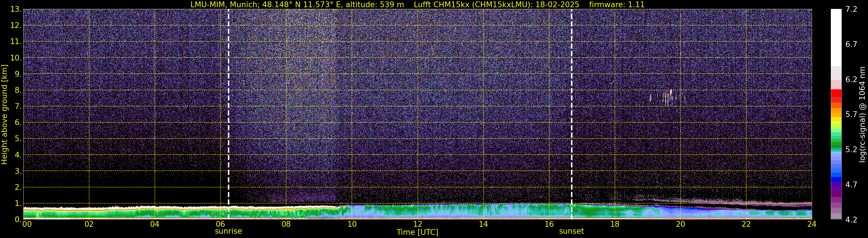
Task: Click the y-axis tick label "8."
Action: click(x=18, y=90)
